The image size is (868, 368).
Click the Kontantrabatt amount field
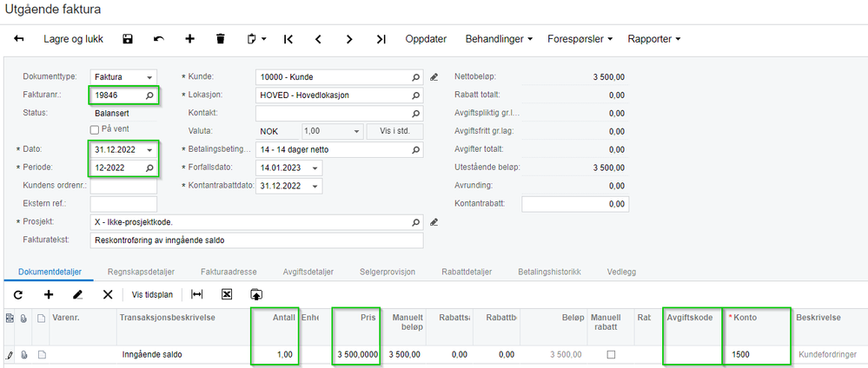pyautogui.click(x=575, y=204)
